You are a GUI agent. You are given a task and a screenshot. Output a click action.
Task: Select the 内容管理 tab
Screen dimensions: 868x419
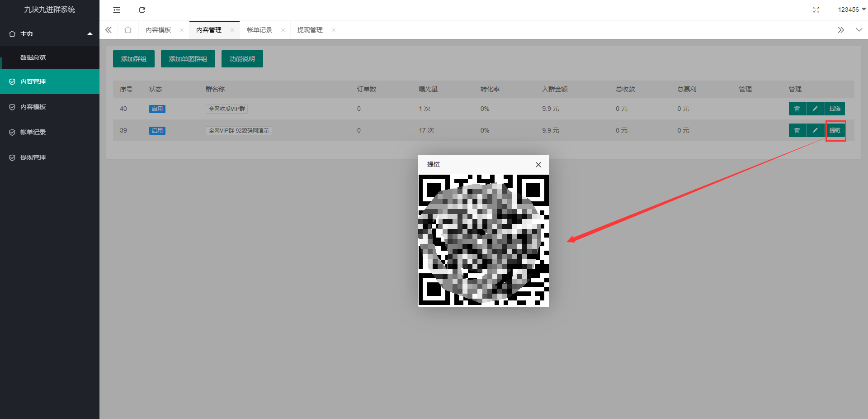click(x=209, y=30)
